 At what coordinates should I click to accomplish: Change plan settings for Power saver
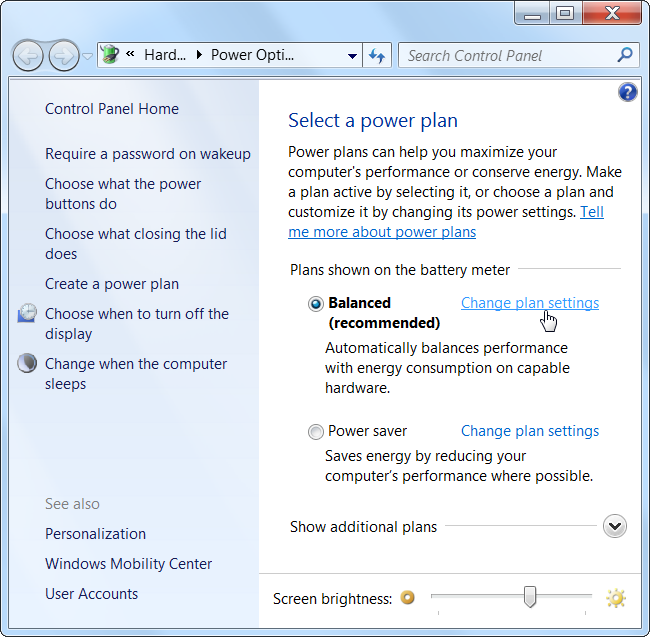[x=530, y=431]
